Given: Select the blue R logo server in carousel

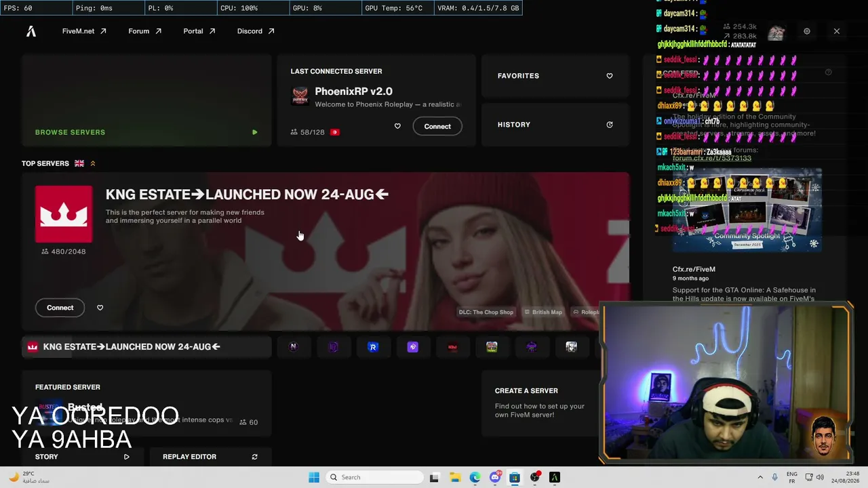Looking at the screenshot, I should pyautogui.click(x=372, y=347).
